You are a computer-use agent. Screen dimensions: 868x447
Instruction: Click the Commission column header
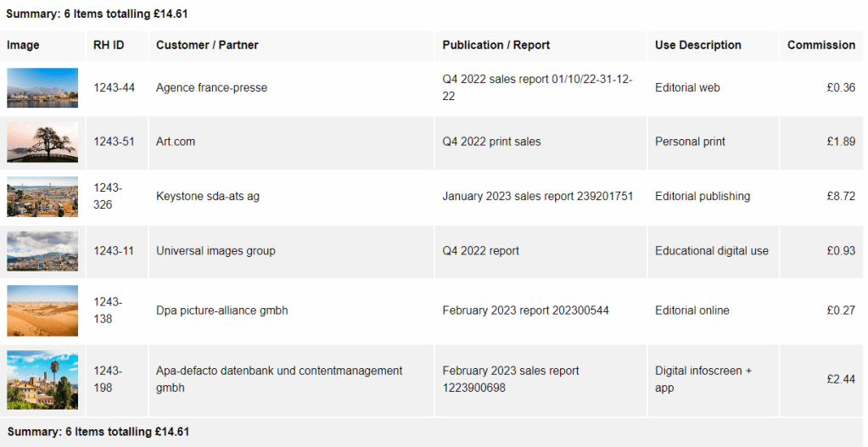820,45
